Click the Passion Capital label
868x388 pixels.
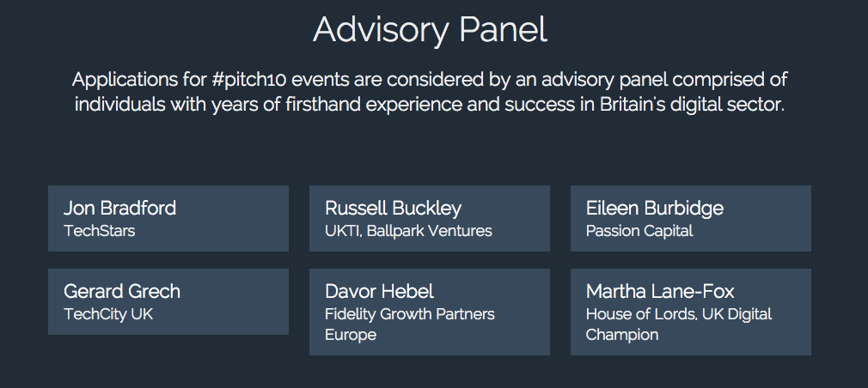(x=639, y=231)
